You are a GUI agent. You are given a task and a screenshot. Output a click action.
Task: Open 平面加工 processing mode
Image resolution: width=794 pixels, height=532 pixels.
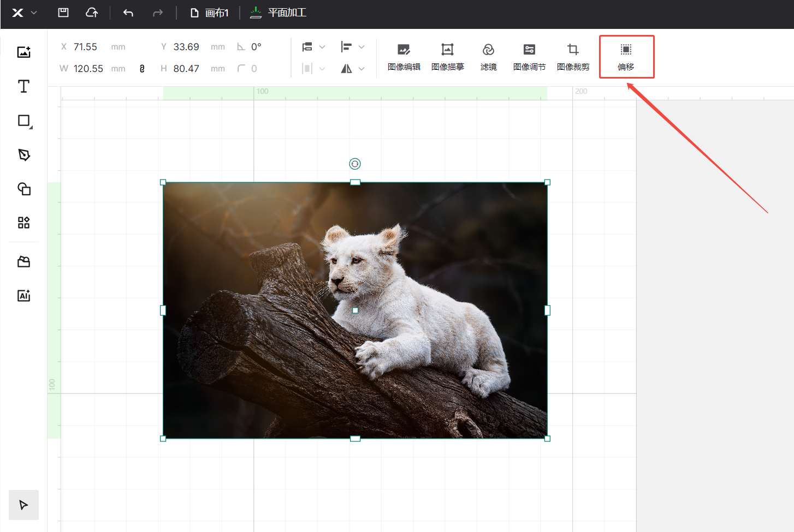[x=278, y=13]
